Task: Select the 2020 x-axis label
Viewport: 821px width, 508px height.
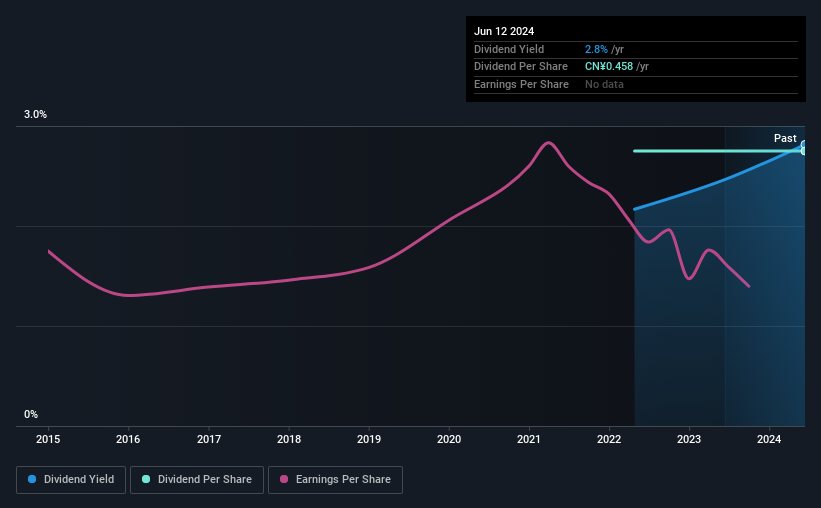Action: tap(449, 439)
